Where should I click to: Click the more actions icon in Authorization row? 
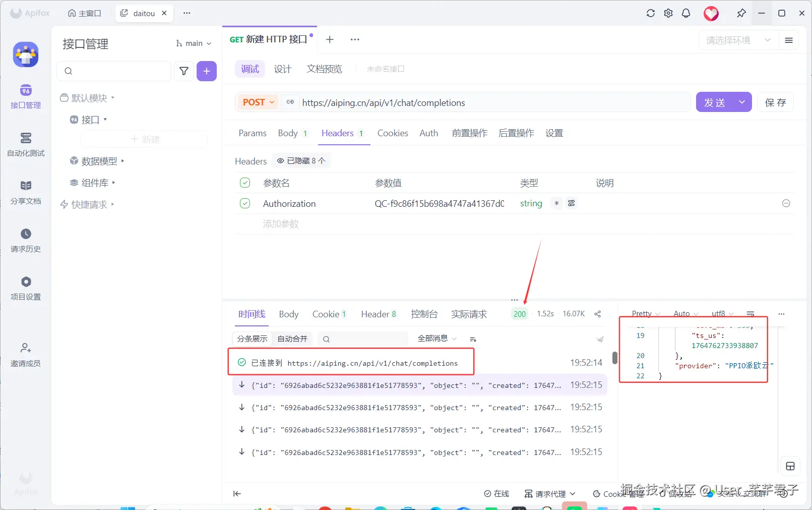tap(571, 203)
